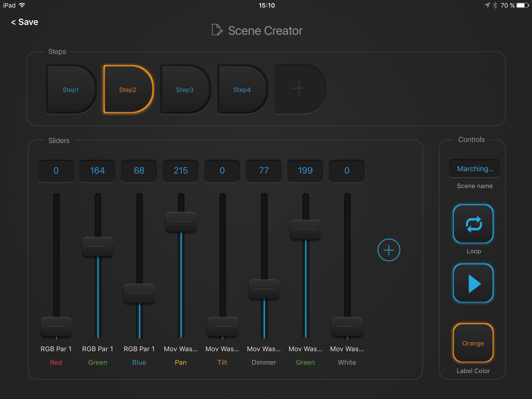This screenshot has height=399, width=532.
Task: Tap the Scene Creator edit document icon
Action: [217, 30]
